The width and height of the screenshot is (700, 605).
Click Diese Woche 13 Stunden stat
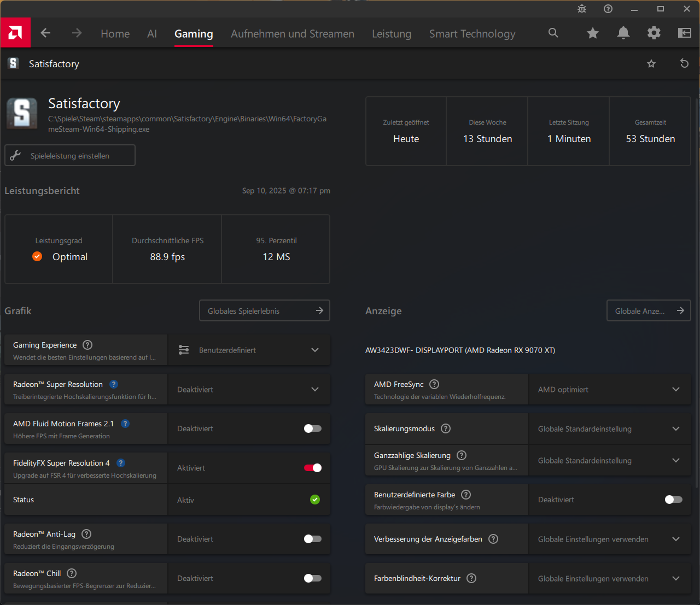point(487,132)
